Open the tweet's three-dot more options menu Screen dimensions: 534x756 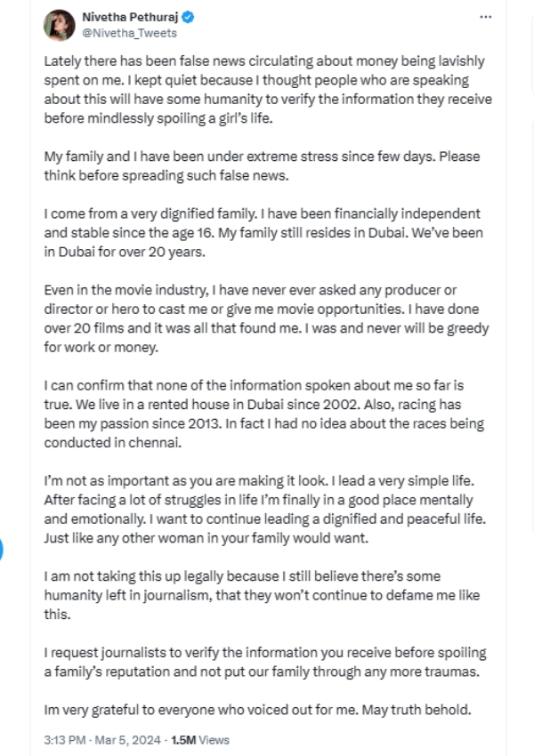tap(485, 17)
